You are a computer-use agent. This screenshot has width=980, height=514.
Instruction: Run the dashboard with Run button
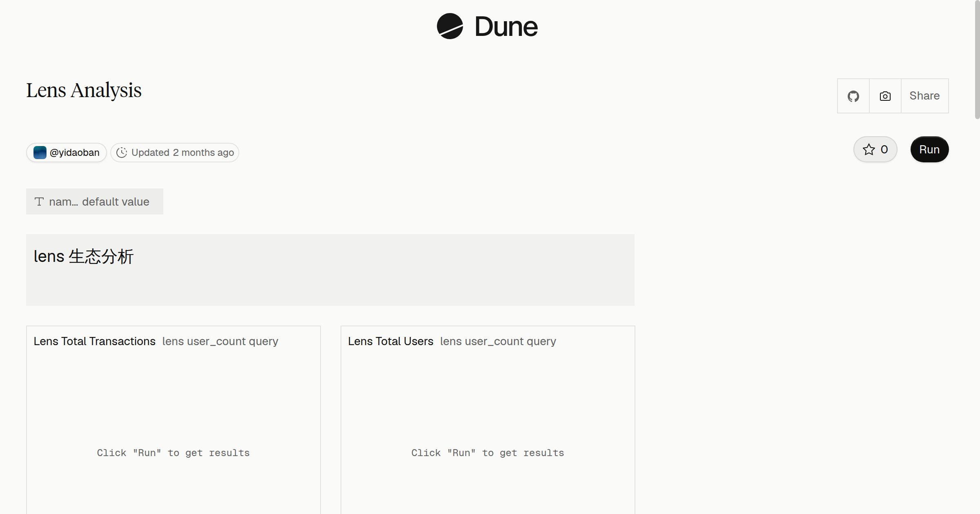tap(929, 149)
